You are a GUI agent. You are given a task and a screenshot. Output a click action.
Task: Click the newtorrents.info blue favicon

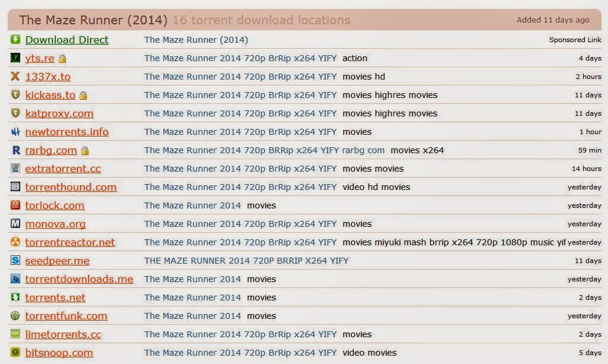[15, 131]
